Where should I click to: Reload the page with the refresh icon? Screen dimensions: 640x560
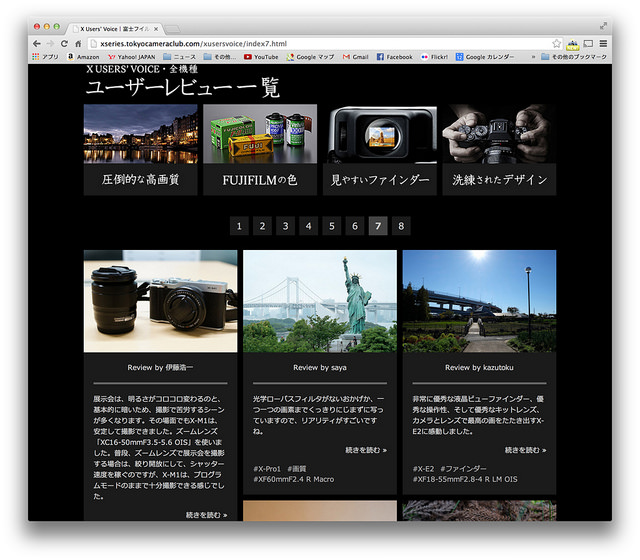(x=64, y=44)
